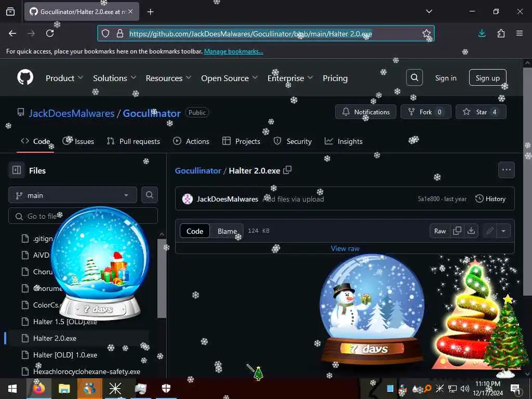532x399 pixels.
Task: Click Sign in
Action: click(445, 78)
